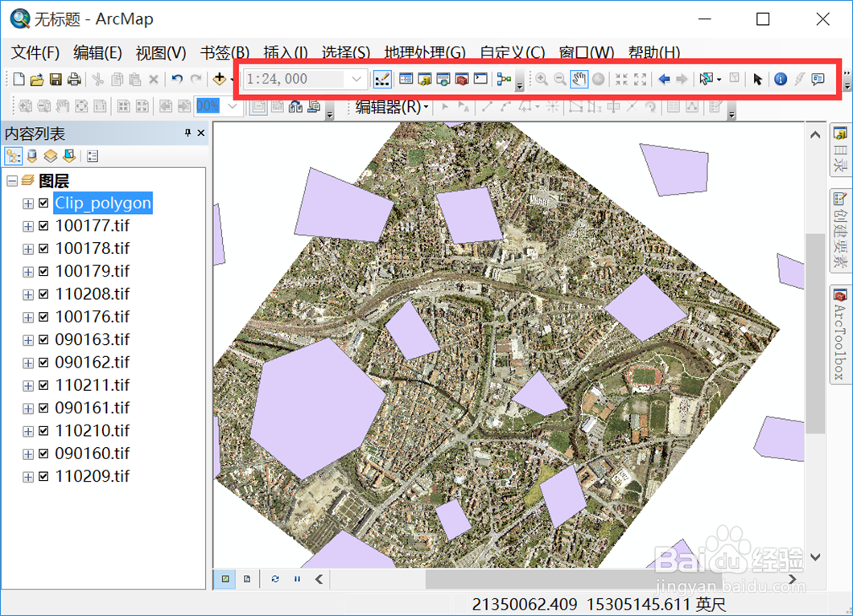Undo the last action
The image size is (853, 616).
[177, 80]
